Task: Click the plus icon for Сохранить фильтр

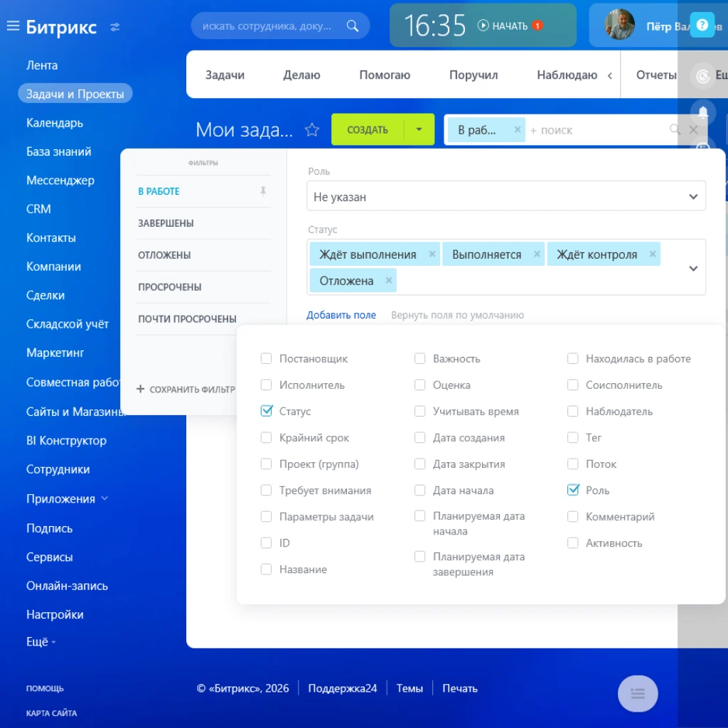Action: tap(141, 390)
